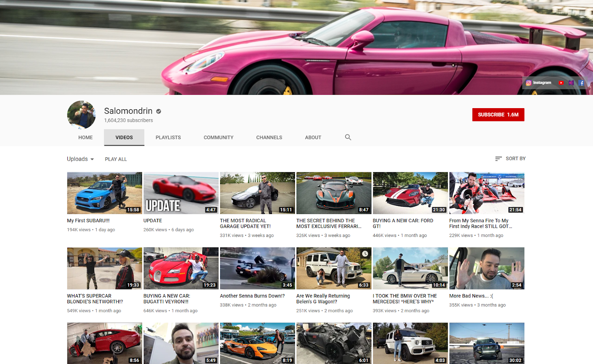Click '260K views • 6 days ago' text
Image resolution: width=593 pixels, height=364 pixels.
[x=169, y=230]
